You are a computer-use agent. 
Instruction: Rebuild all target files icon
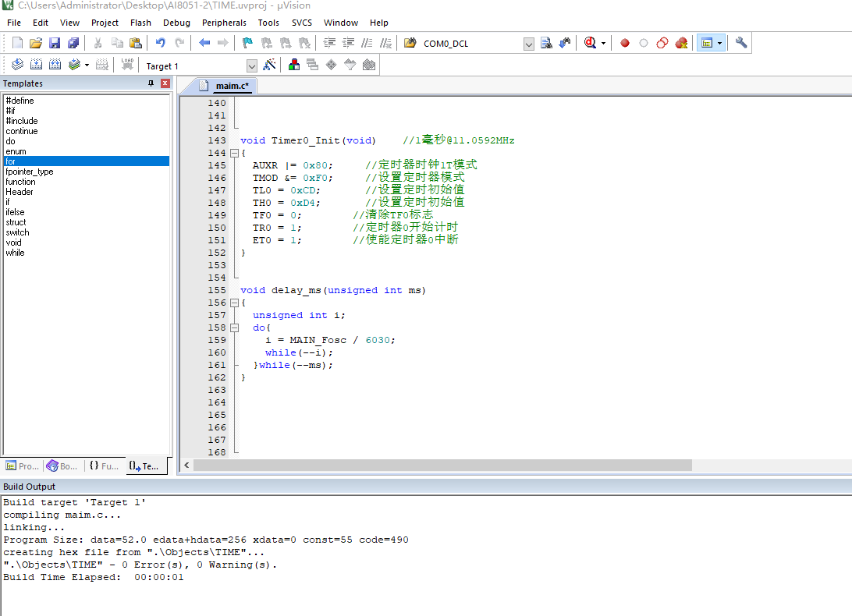click(x=55, y=65)
